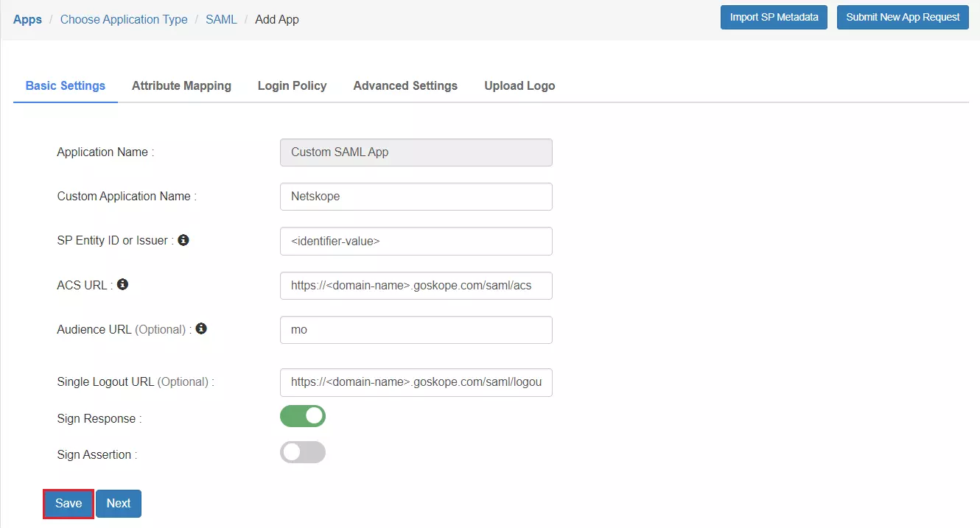Stay on the Basic Settings tab
980x528 pixels.
pyautogui.click(x=65, y=85)
